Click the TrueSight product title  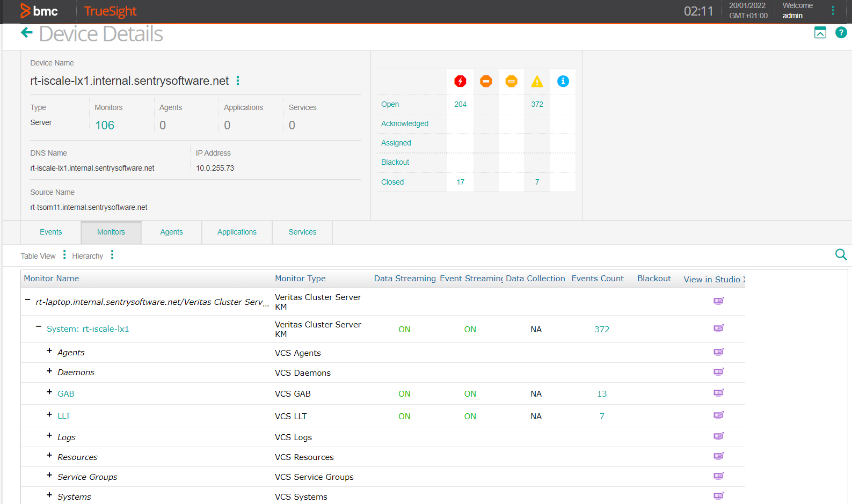[110, 11]
